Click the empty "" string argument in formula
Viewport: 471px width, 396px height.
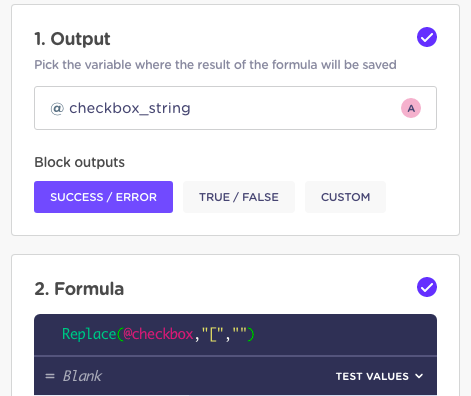pos(240,332)
